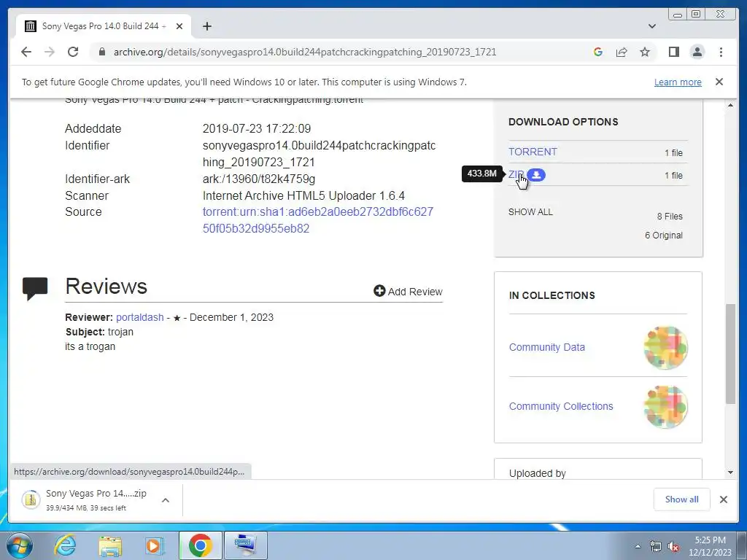Open Windows Media Player from taskbar
This screenshot has height=560, width=747.
153,545
